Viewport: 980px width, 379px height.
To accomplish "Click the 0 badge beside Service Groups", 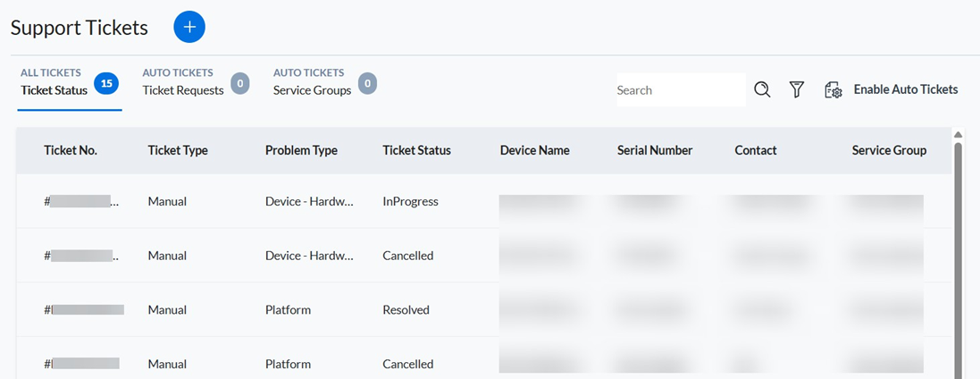I will point(367,83).
